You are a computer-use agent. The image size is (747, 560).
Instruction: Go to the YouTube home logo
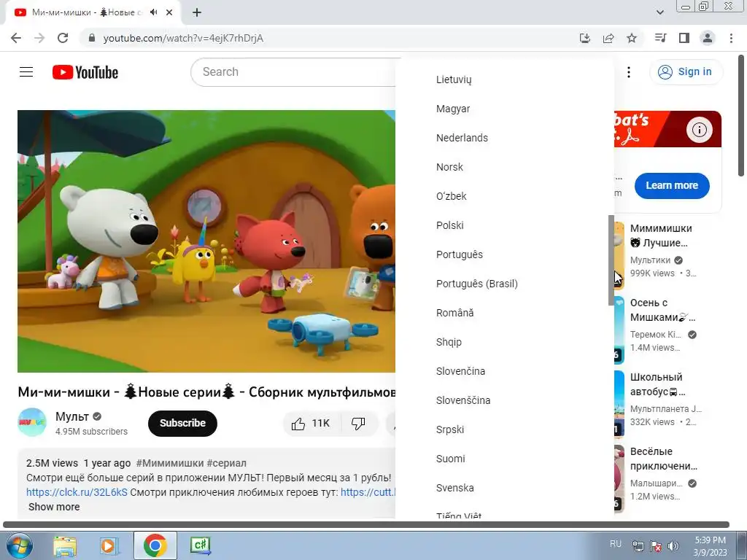[x=85, y=72]
